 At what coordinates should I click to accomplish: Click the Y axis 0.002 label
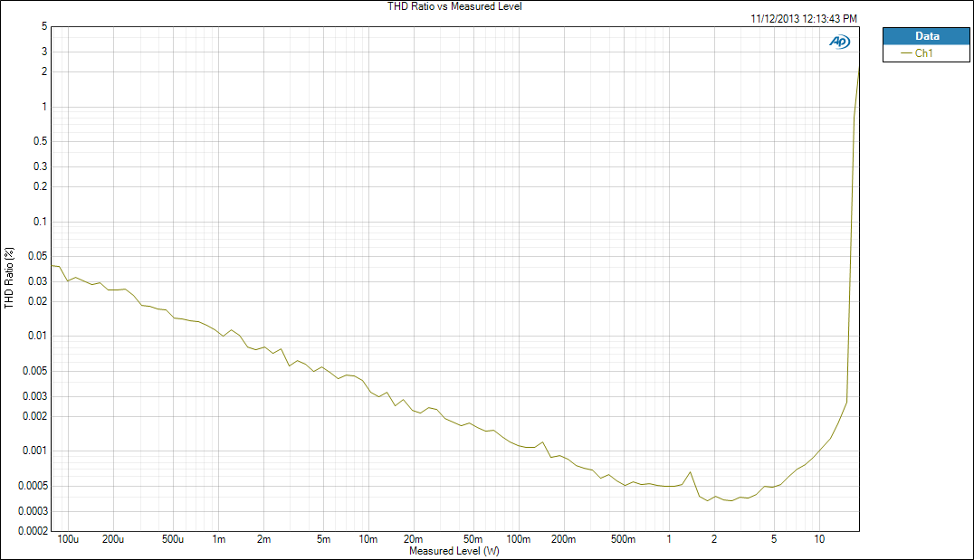[x=34, y=416]
